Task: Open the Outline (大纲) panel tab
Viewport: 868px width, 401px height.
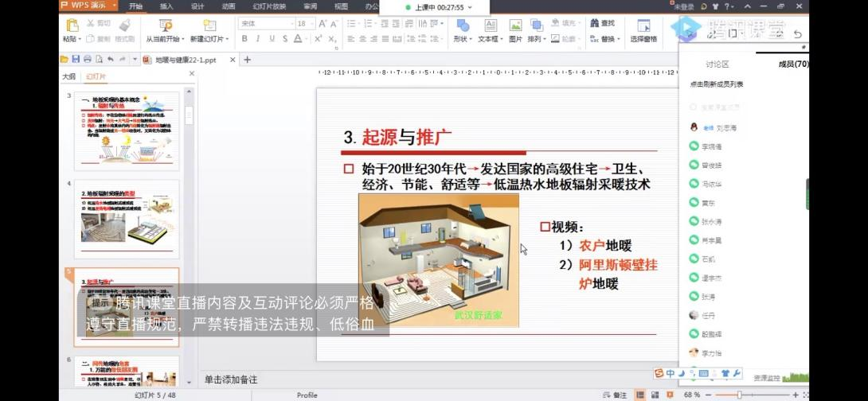Action: (x=69, y=76)
